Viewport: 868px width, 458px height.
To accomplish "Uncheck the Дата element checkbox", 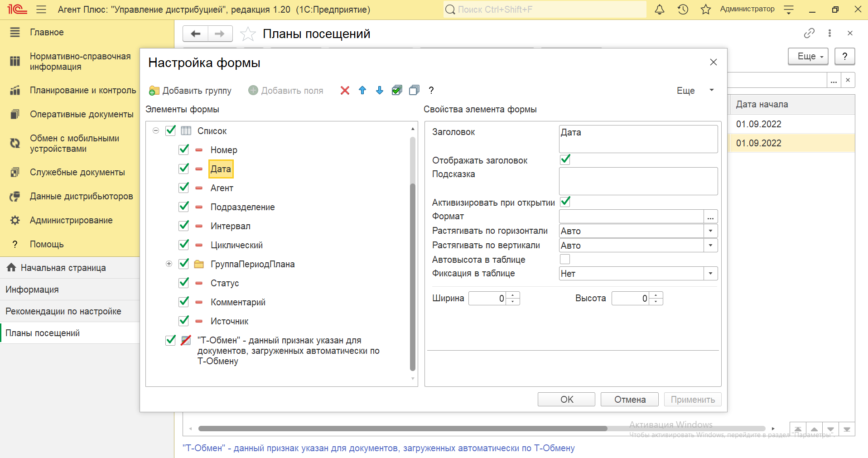I will click(x=183, y=169).
